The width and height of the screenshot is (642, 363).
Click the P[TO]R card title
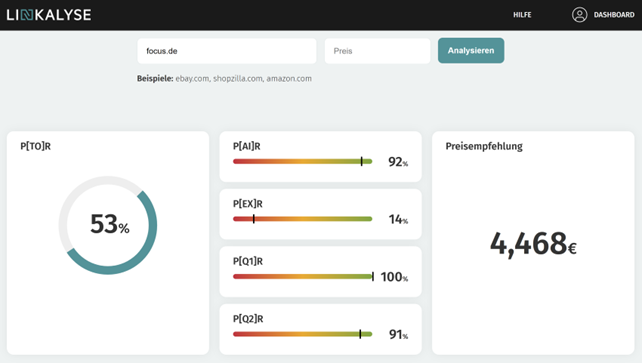pyautogui.click(x=36, y=146)
